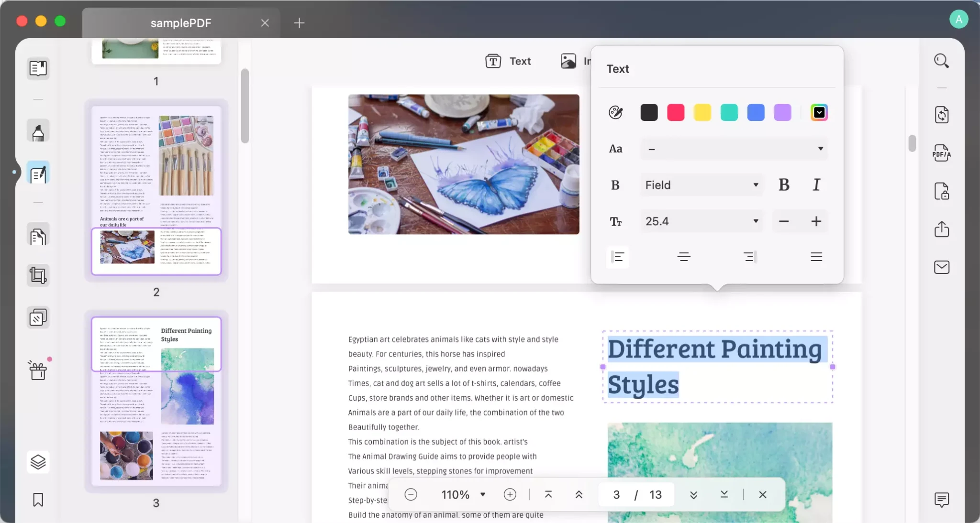This screenshot has height=523, width=980.
Task: Click the butterfly painting image
Action: point(464,164)
